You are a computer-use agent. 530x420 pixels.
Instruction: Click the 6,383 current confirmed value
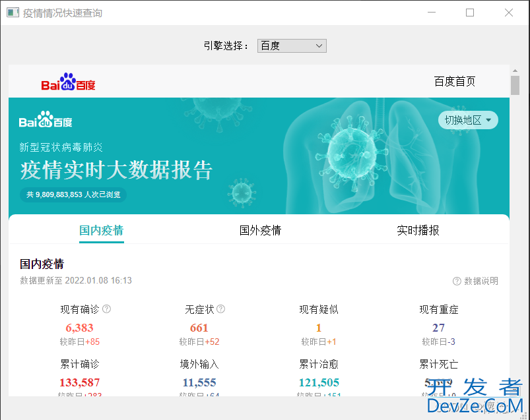coord(79,328)
